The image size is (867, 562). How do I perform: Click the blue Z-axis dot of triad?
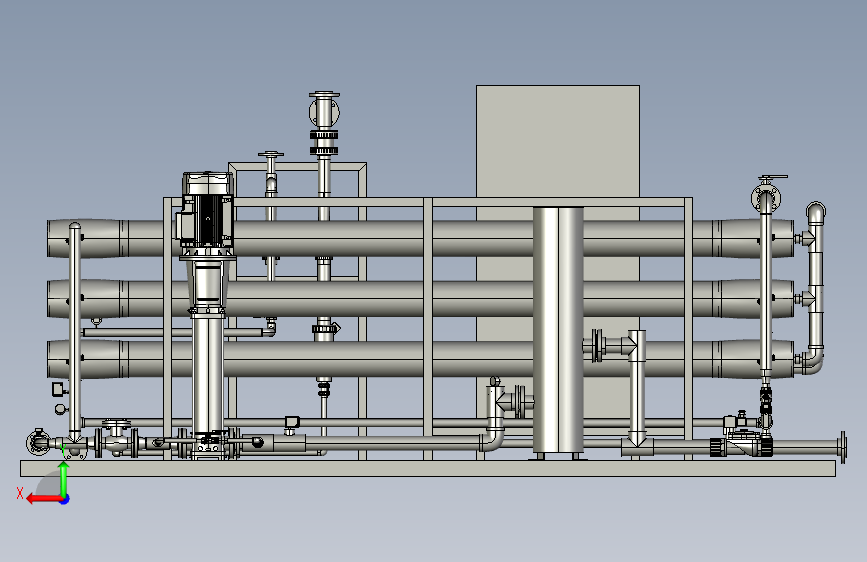pyautogui.click(x=65, y=499)
